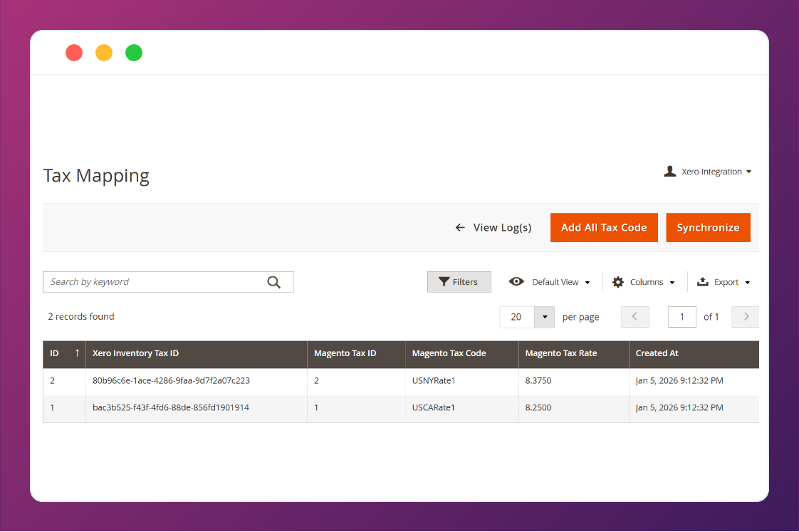Screen dimensions: 799x532
Task: Click the View Log(s) link
Action: pyautogui.click(x=502, y=228)
